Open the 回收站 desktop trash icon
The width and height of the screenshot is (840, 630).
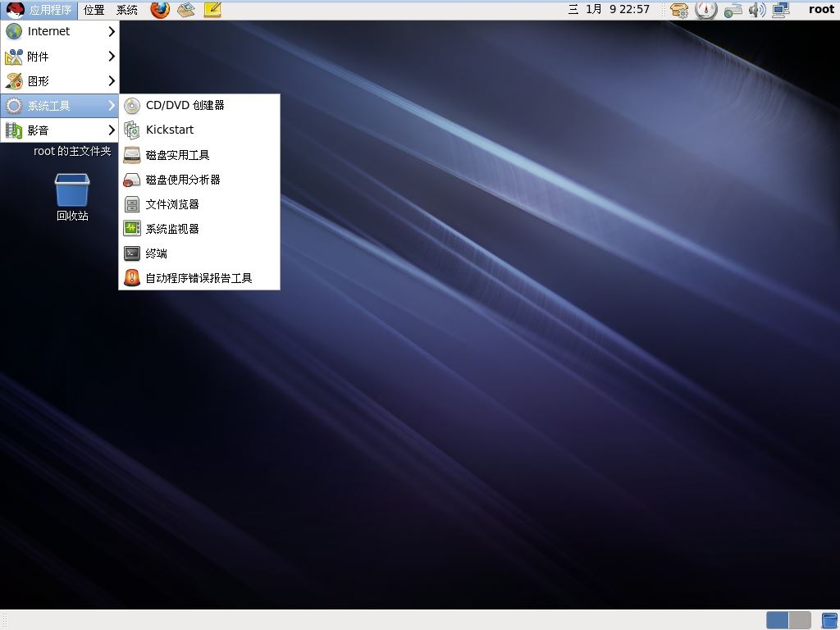coord(72,197)
